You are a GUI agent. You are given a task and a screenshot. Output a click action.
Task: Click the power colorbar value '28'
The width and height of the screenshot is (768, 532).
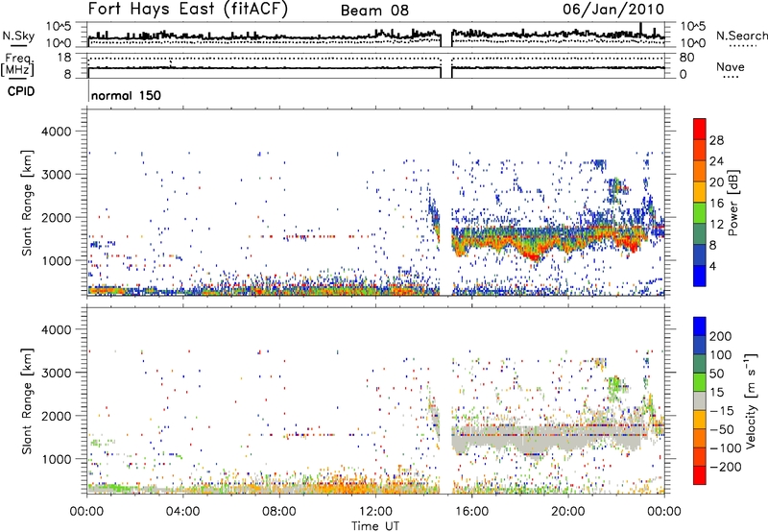point(716,140)
